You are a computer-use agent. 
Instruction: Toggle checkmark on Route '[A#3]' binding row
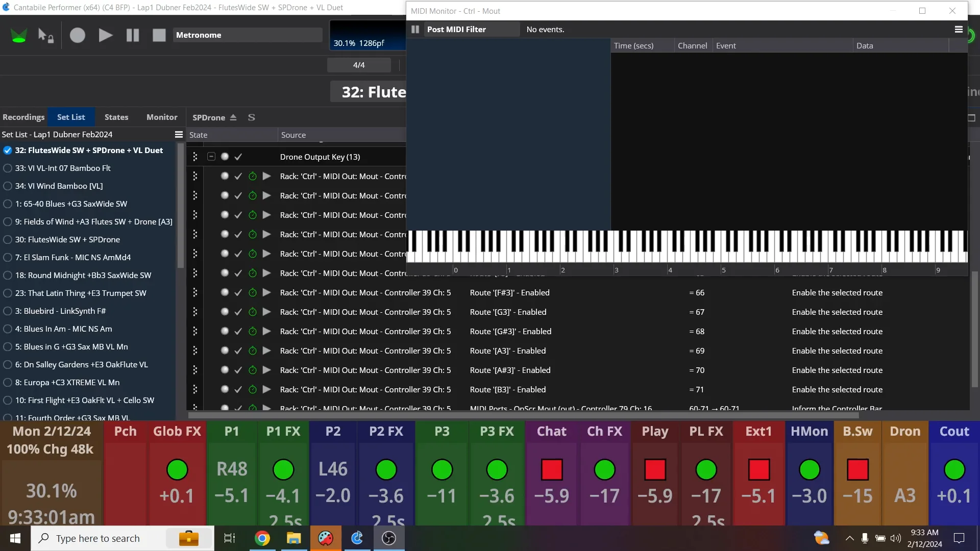238,370
